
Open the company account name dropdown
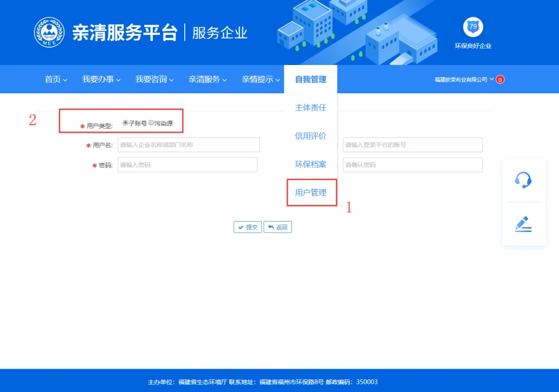[x=464, y=80]
